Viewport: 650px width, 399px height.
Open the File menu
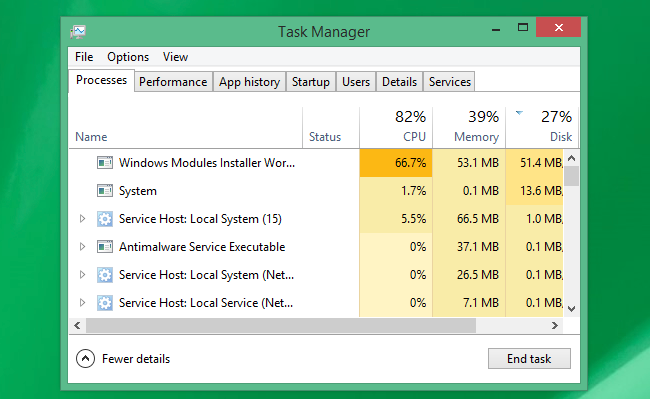click(x=84, y=57)
